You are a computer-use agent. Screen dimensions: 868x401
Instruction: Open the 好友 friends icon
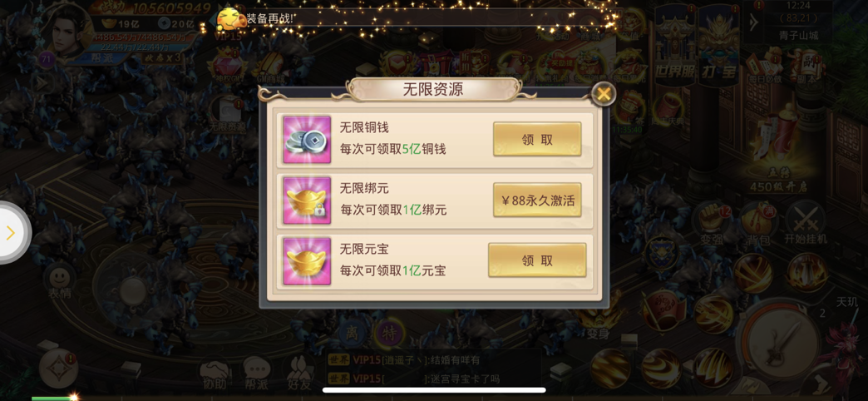[x=299, y=372]
